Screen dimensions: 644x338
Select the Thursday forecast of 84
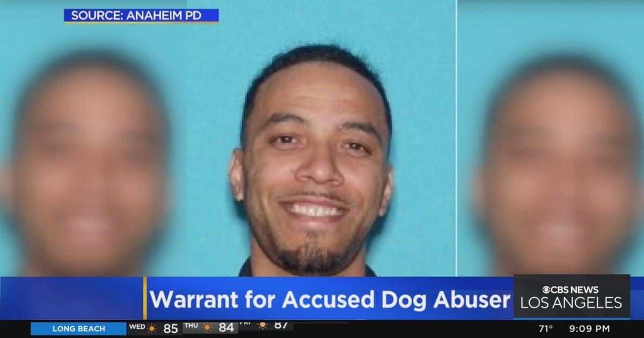(226, 328)
